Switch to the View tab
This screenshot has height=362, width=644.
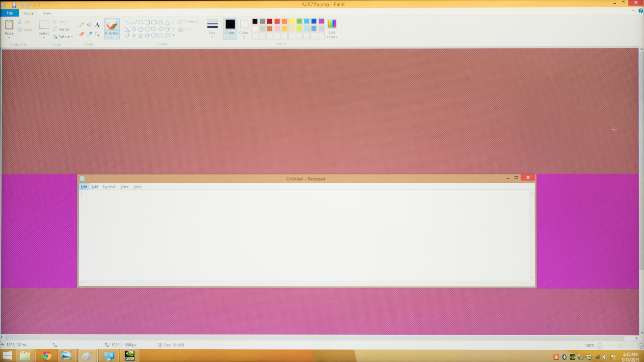point(47,13)
